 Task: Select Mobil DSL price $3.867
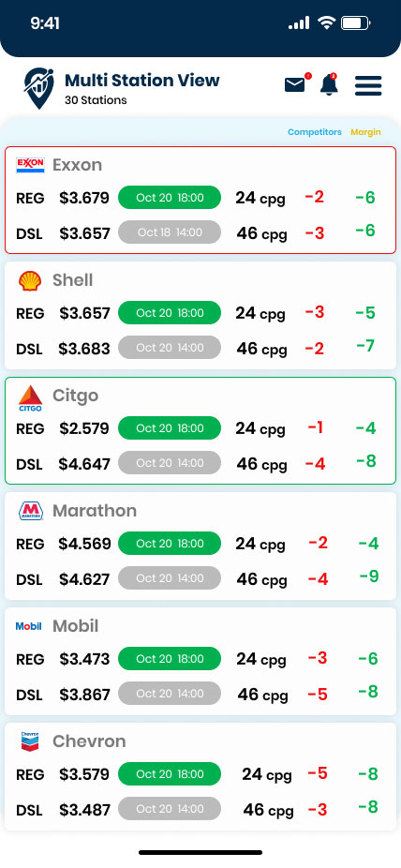point(84,695)
